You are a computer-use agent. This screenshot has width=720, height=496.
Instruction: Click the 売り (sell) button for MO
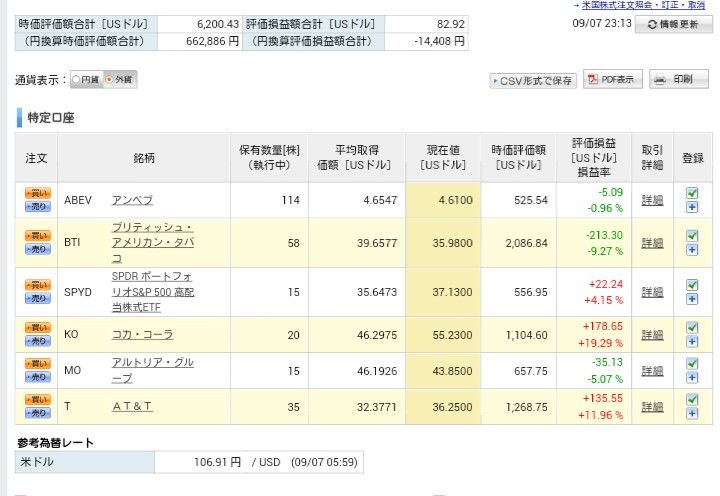click(38, 377)
